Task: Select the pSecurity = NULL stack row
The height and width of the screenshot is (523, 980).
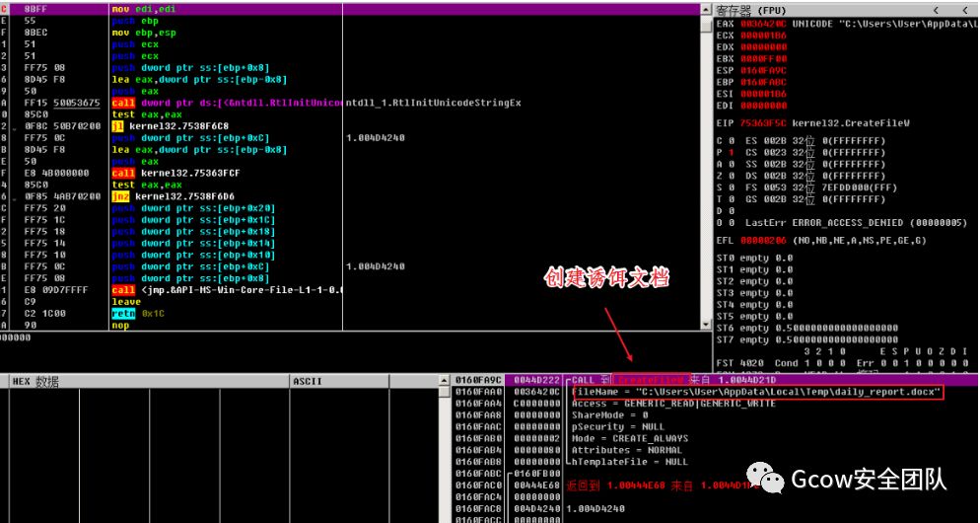Action: [x=619, y=426]
